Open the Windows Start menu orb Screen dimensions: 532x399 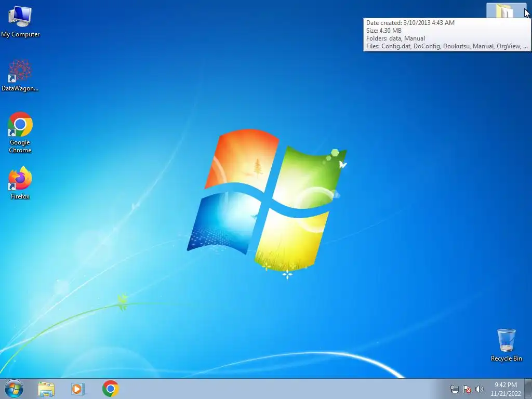(x=14, y=389)
